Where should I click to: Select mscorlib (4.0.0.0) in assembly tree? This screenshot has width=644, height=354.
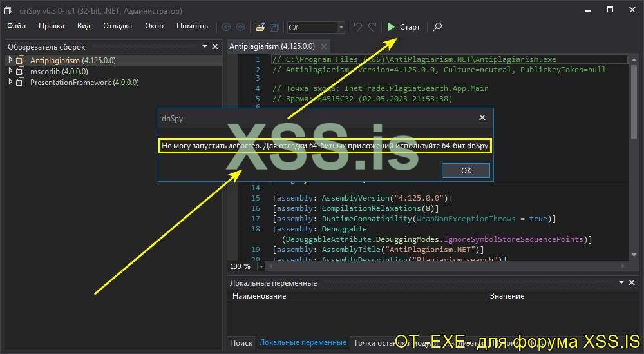point(59,71)
